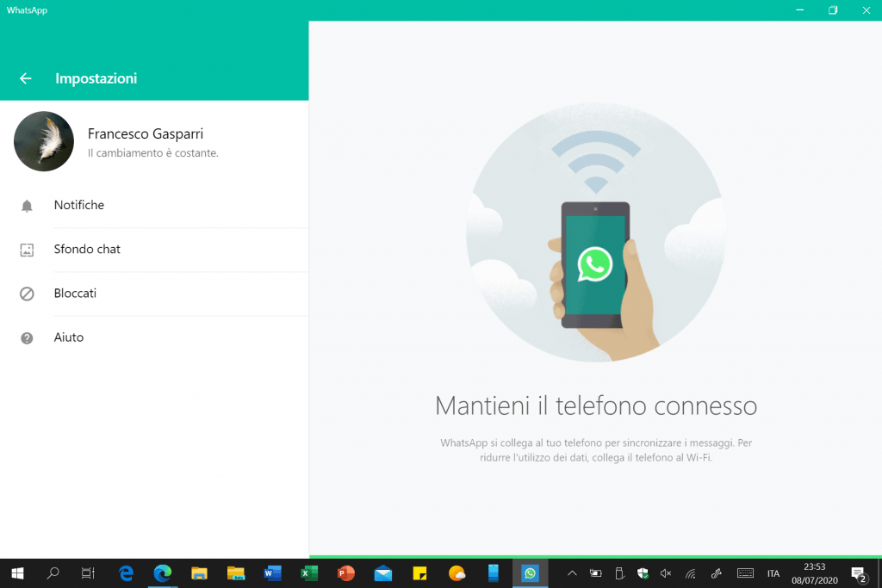Expand the hidden system tray icons
The image size is (882, 588).
572,573
